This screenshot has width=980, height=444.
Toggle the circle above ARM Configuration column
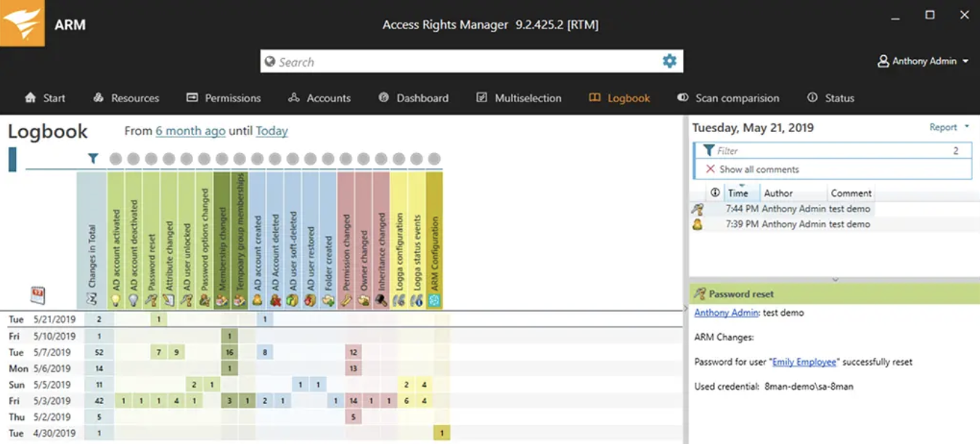tap(434, 159)
